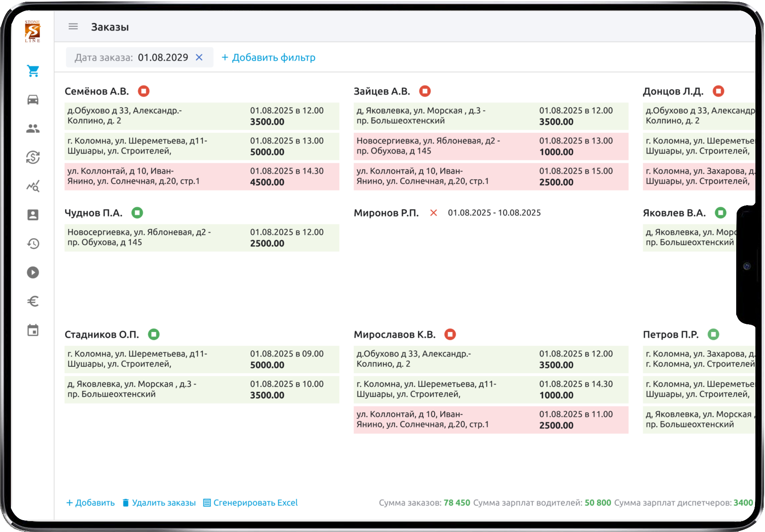The height and width of the screenshot is (532, 765).
Task: Click Добавить button at the bottom
Action: point(90,503)
